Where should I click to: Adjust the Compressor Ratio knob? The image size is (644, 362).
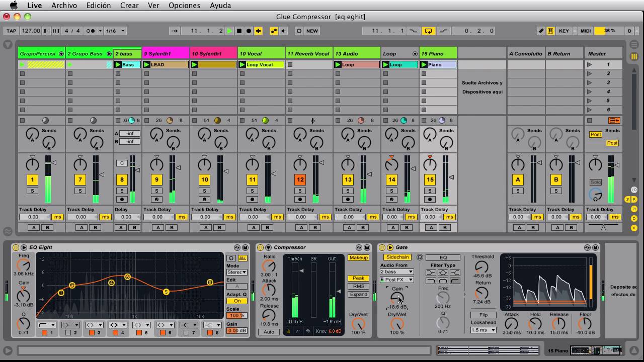coord(269,266)
